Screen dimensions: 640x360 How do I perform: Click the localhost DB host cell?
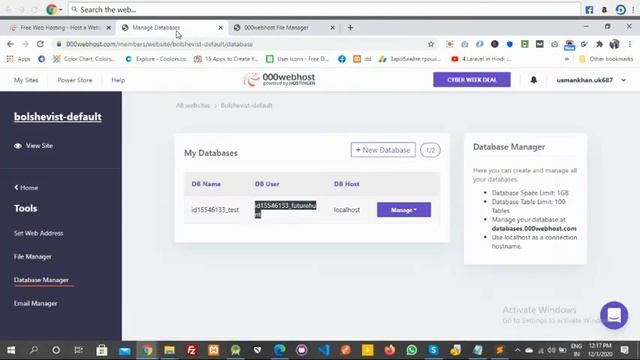point(347,210)
